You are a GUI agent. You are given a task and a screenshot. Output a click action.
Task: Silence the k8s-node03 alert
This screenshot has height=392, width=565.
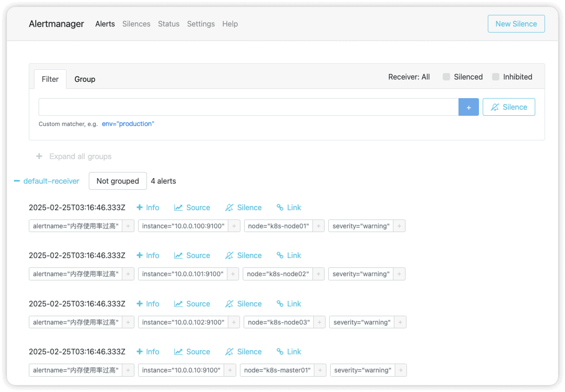243,304
